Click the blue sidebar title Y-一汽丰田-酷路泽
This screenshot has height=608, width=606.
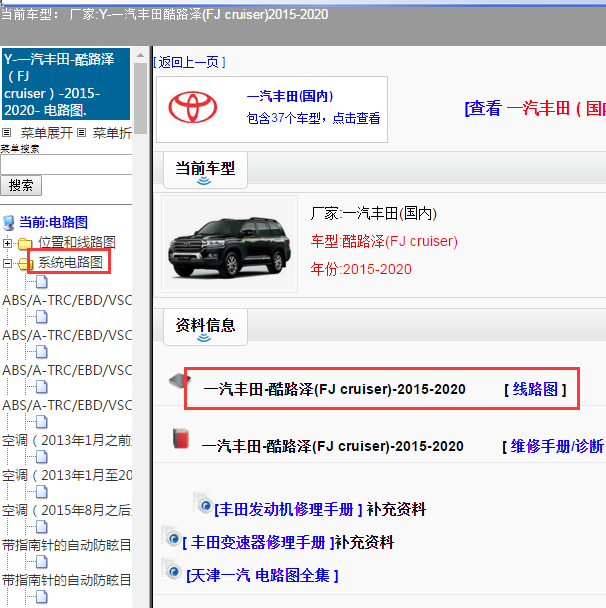pyautogui.click(x=66, y=84)
